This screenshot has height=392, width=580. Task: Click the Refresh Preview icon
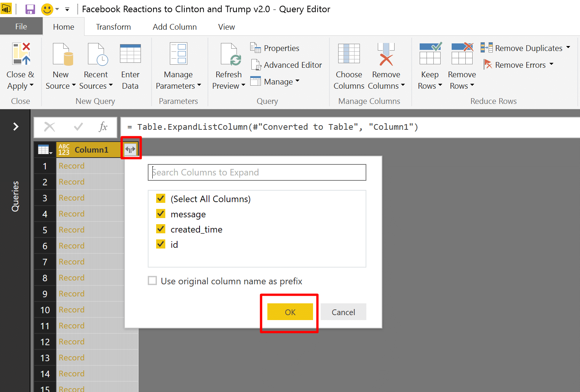[231, 54]
